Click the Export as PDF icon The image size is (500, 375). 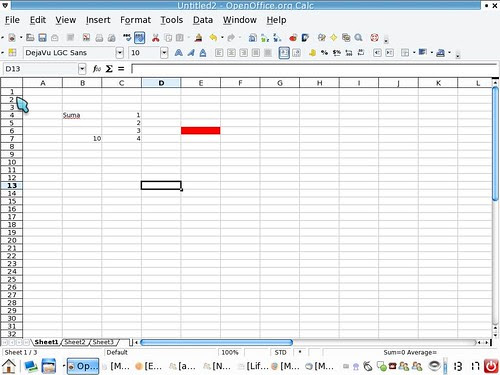click(x=86, y=38)
